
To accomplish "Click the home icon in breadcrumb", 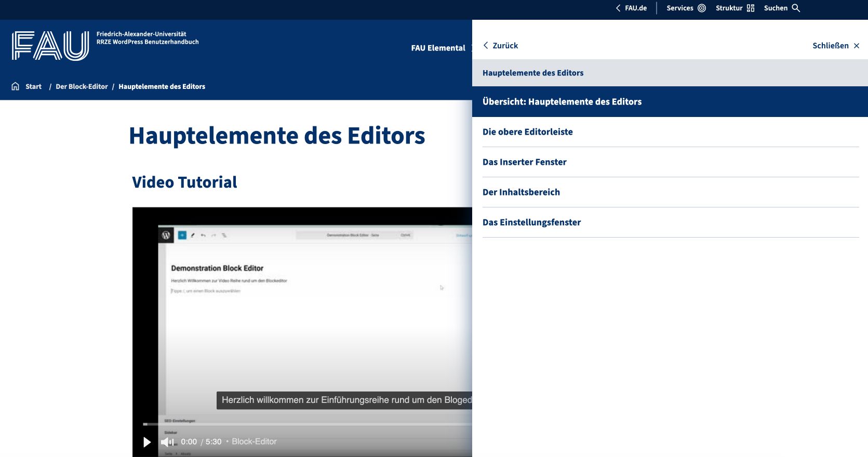I will [x=16, y=86].
